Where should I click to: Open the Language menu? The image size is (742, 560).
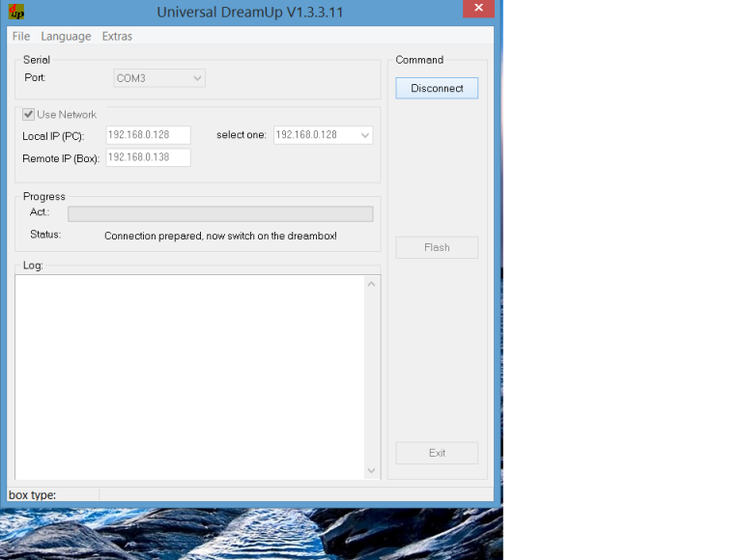(66, 37)
